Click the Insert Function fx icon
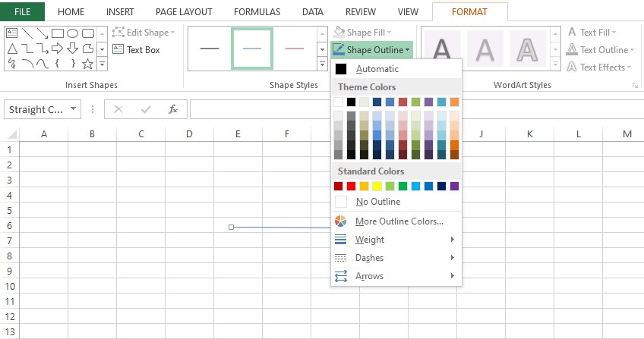644x339 pixels. coord(173,109)
